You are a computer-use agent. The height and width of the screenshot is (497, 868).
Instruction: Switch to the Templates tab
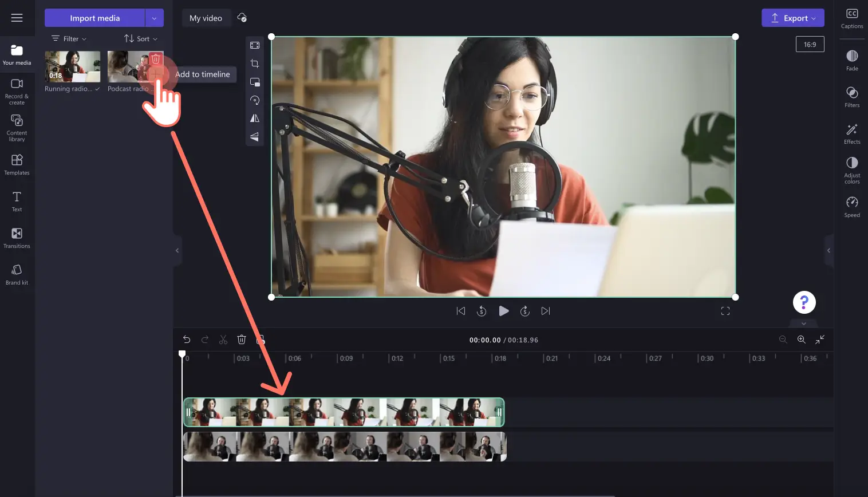[x=17, y=164]
